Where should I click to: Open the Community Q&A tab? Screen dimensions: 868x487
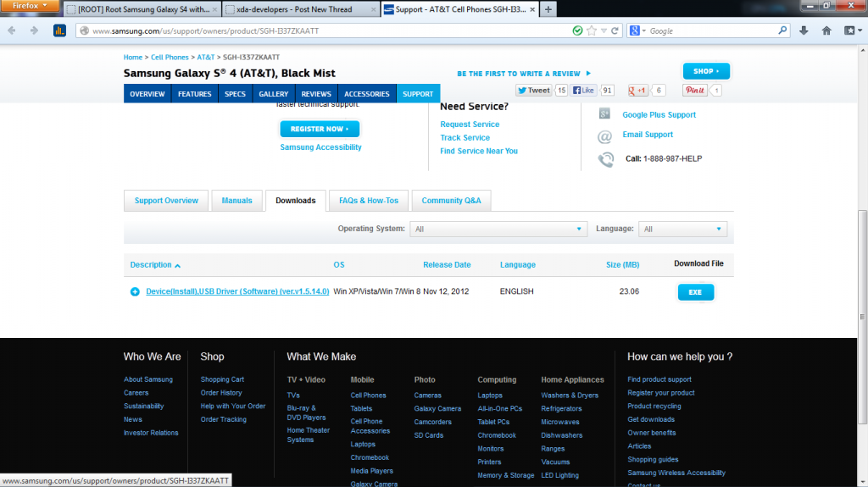(451, 201)
